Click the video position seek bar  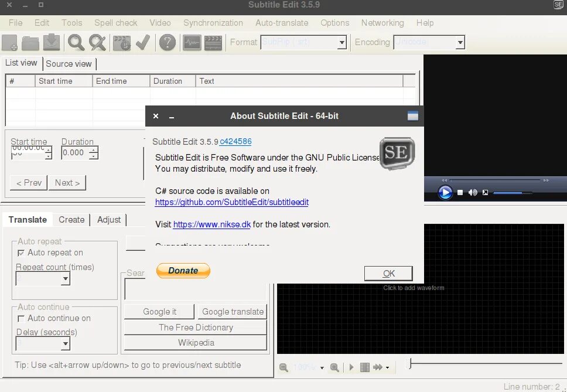coord(496,180)
